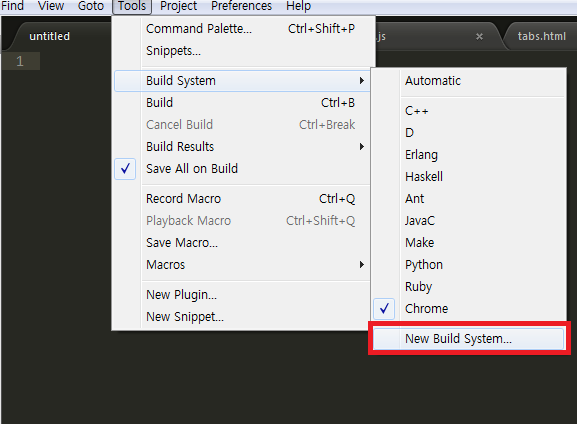Image resolution: width=577 pixels, height=424 pixels.
Task: Select Python build system
Action: (x=468, y=265)
